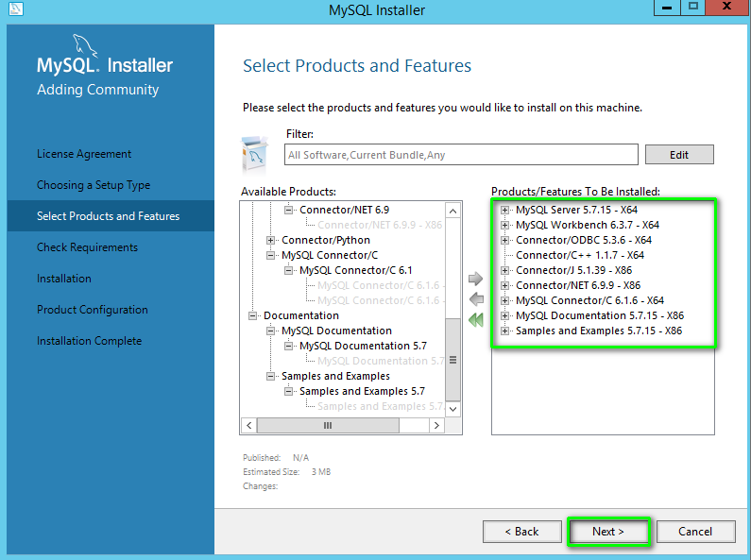This screenshot has height=560, width=751.
Task: Collapse the Documentation tree node
Action: (252, 316)
